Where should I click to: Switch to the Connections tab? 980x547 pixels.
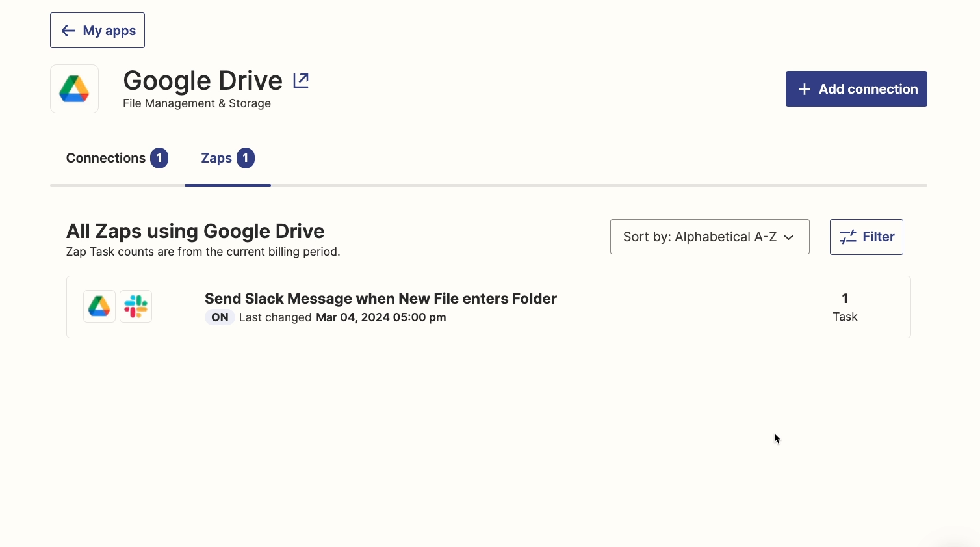click(117, 158)
